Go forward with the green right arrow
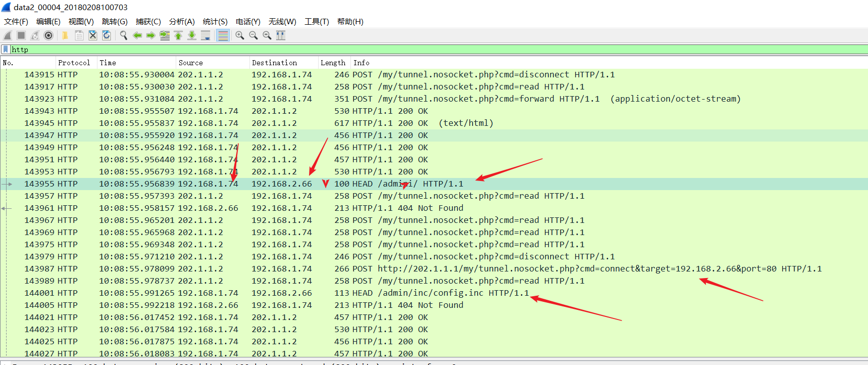868x365 pixels. point(150,35)
